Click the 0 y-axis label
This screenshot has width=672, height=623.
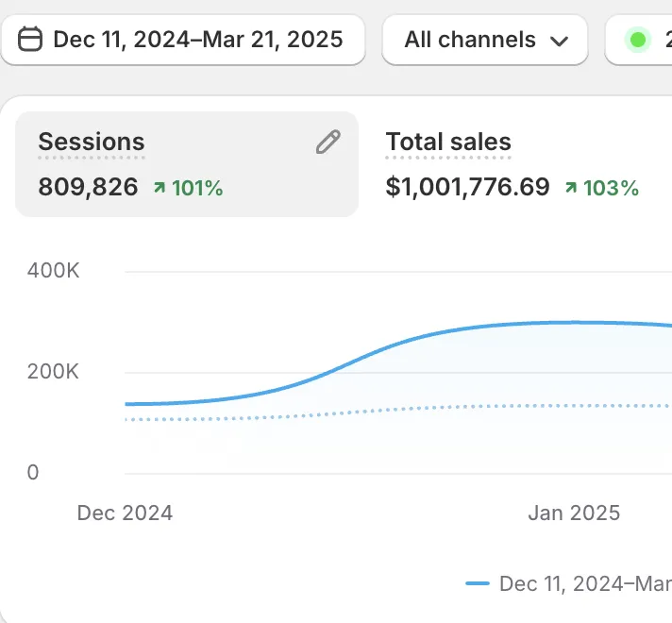point(33,472)
